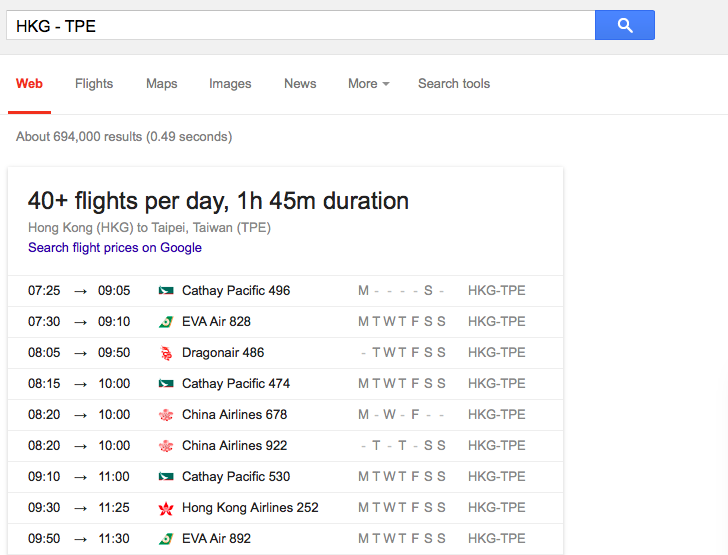Click the Hong Kong Airlines 252 logo

(x=166, y=508)
